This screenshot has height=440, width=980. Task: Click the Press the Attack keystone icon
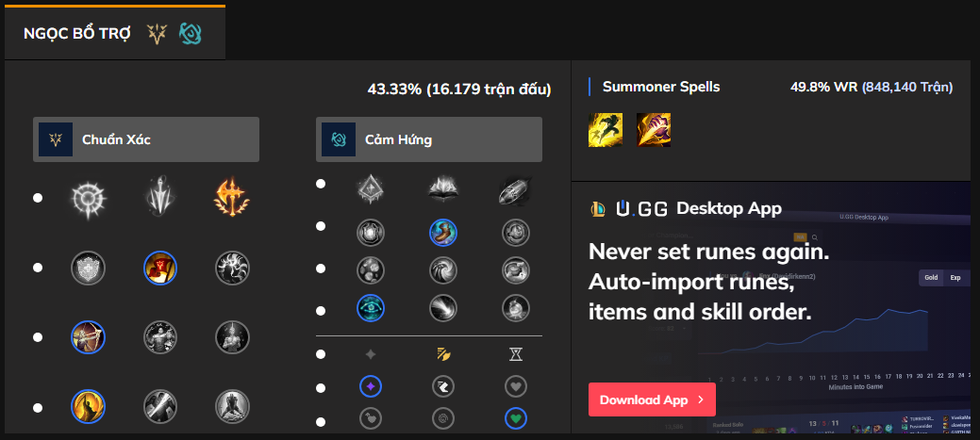point(88,199)
